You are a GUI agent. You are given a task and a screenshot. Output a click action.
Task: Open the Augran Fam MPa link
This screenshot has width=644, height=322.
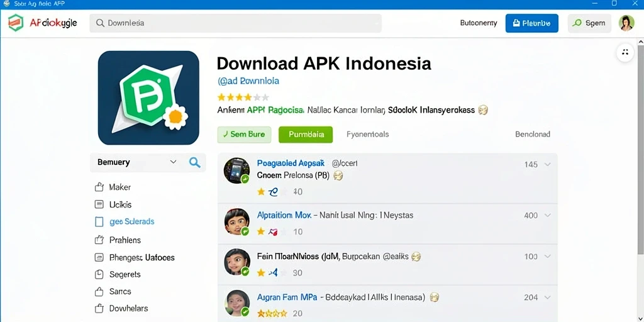287,297
